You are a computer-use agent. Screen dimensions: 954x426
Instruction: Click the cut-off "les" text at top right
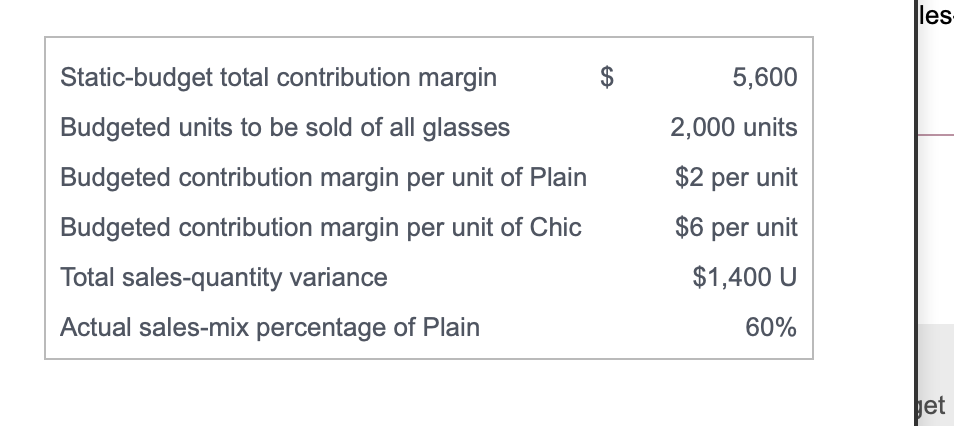pos(936,15)
